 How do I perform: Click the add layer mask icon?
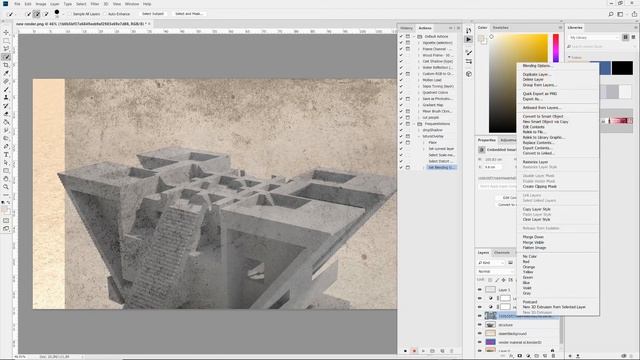520,356
